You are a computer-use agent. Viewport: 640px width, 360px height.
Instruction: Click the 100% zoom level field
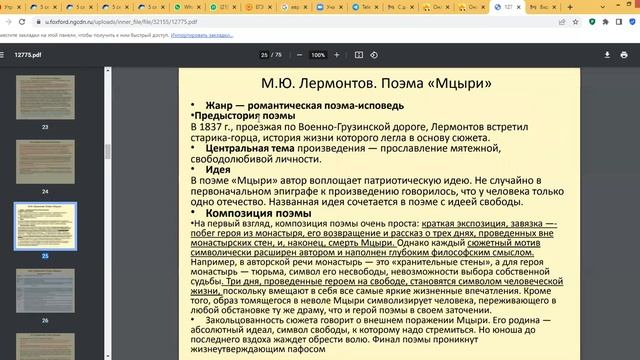coord(318,55)
